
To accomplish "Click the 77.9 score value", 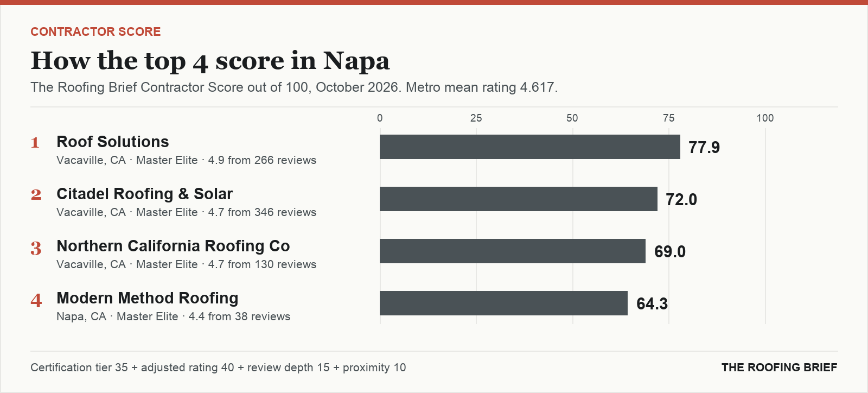I will [x=704, y=147].
